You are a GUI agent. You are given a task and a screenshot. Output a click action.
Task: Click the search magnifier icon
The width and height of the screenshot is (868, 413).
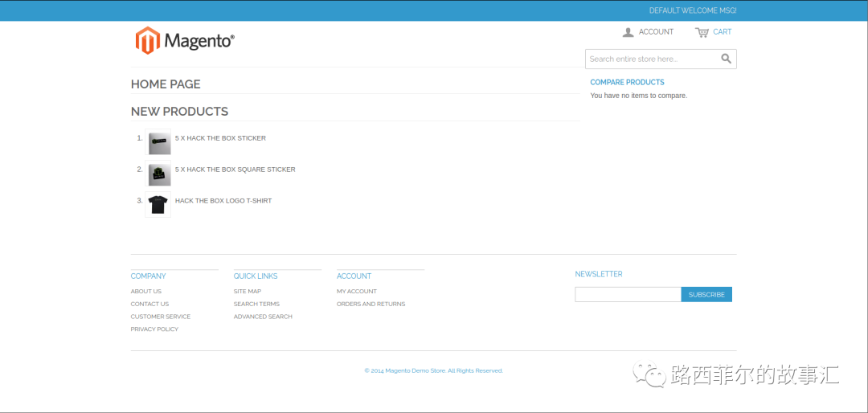(x=726, y=59)
